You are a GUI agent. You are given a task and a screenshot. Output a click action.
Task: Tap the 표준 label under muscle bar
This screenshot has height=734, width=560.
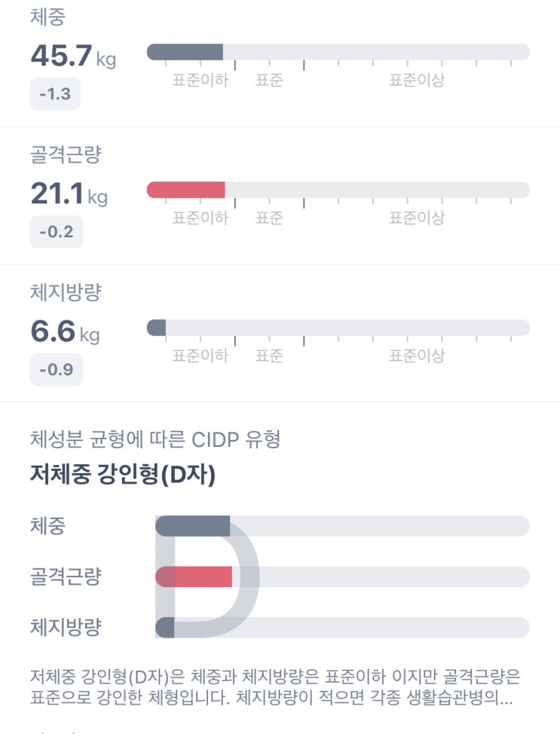[x=269, y=218]
